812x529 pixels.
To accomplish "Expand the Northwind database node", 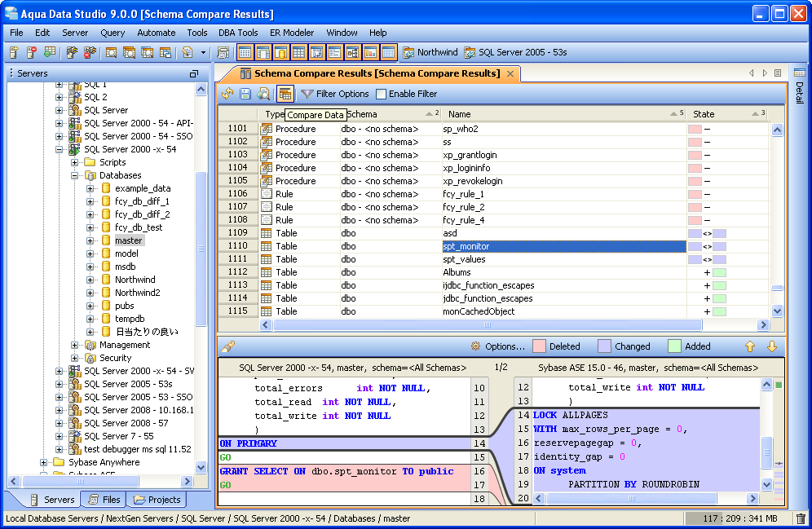I will [90, 280].
